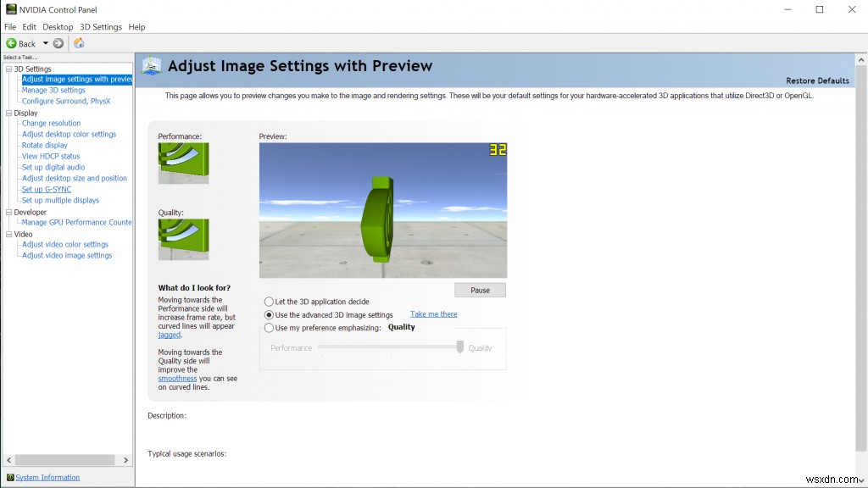Select 'Let the 3D application decide'
Viewport: 868px width, 488px height.
pos(269,301)
